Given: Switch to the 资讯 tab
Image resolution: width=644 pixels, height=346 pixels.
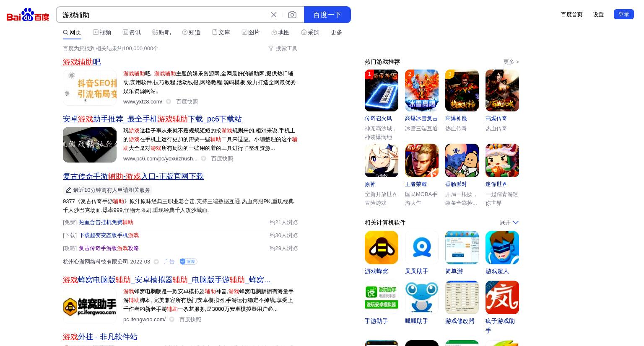Looking at the screenshot, I should pyautogui.click(x=132, y=32).
